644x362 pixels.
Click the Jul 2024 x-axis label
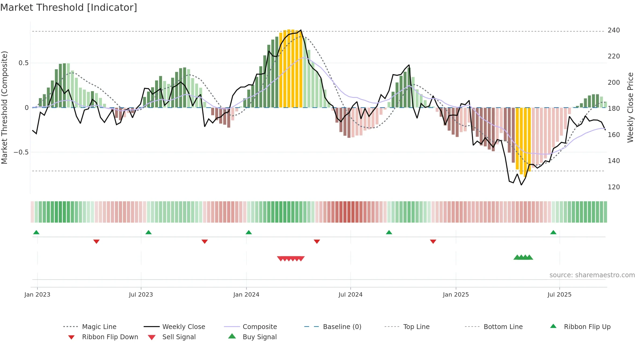(350, 294)
